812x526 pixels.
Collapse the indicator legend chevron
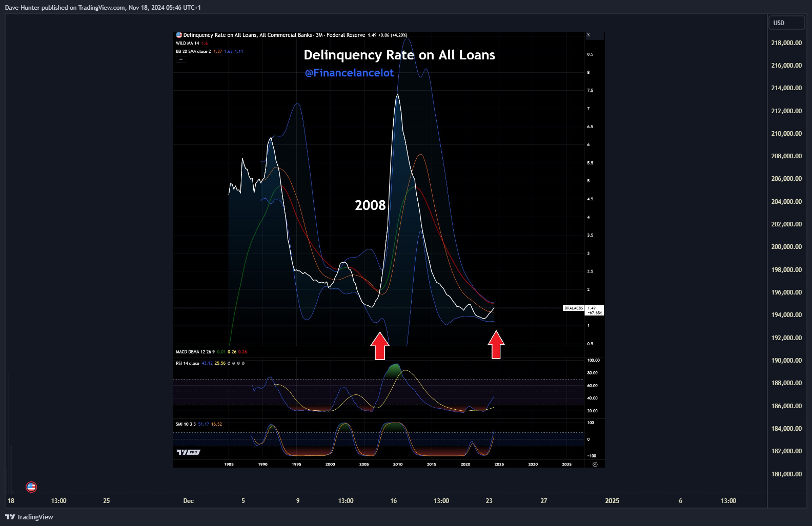[180, 59]
